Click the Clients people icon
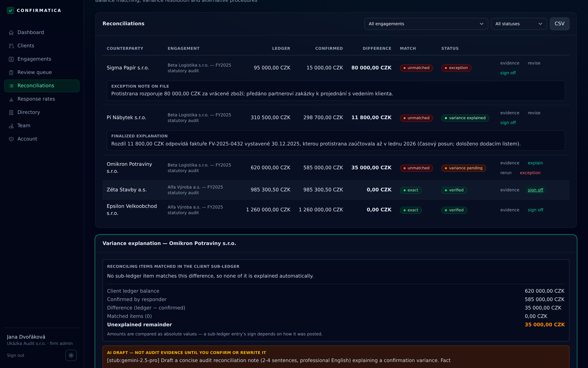The height and width of the screenshot is (368, 588). pos(11,46)
